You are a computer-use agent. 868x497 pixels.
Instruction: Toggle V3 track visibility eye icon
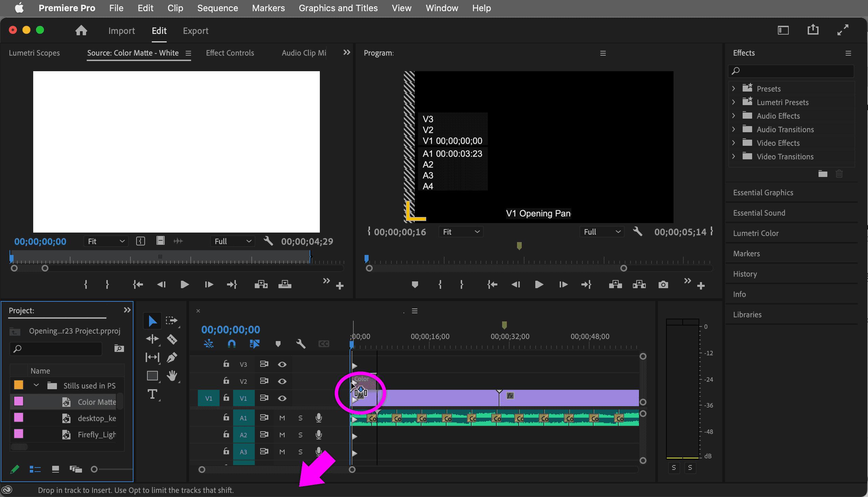pos(282,364)
